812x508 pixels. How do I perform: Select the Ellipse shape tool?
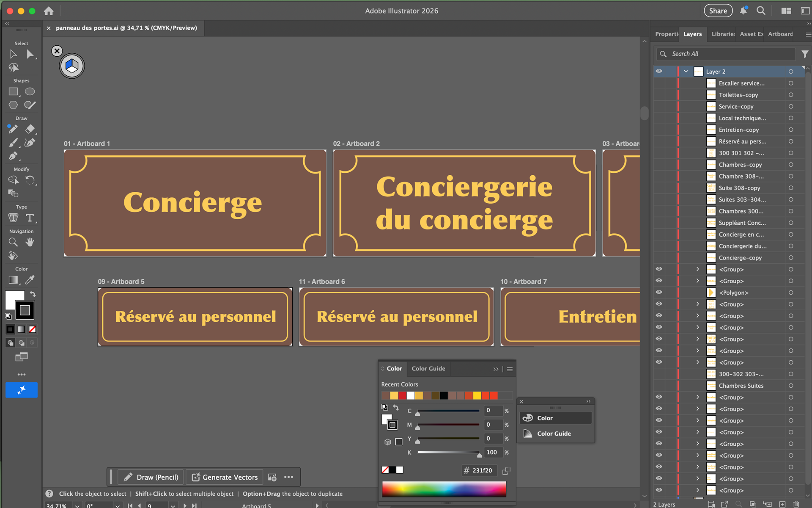pos(30,91)
